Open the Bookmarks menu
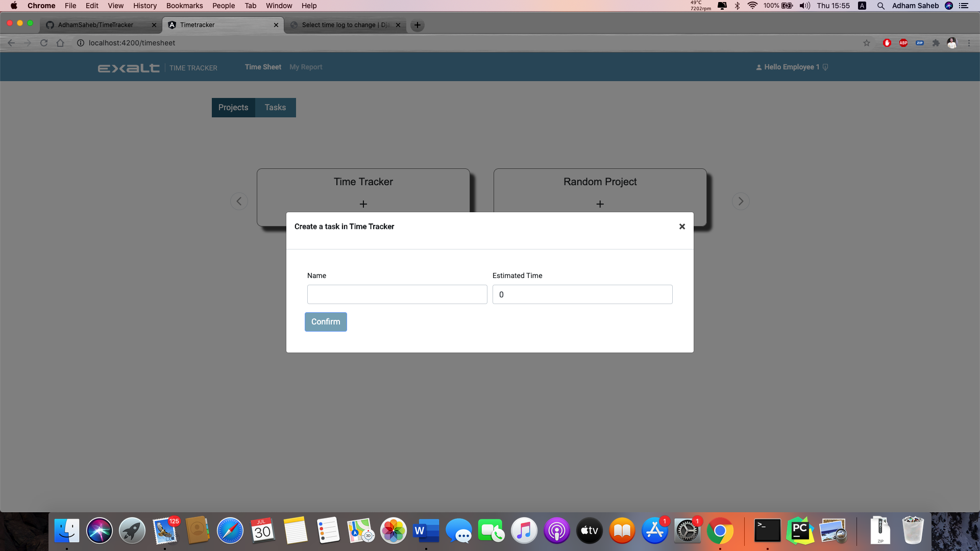This screenshot has height=551, width=980. 184,6
